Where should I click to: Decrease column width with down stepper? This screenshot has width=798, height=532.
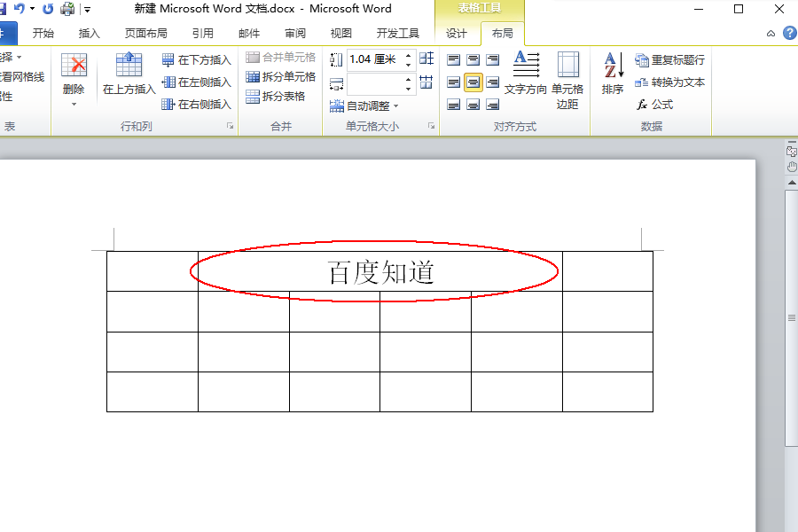click(x=408, y=89)
